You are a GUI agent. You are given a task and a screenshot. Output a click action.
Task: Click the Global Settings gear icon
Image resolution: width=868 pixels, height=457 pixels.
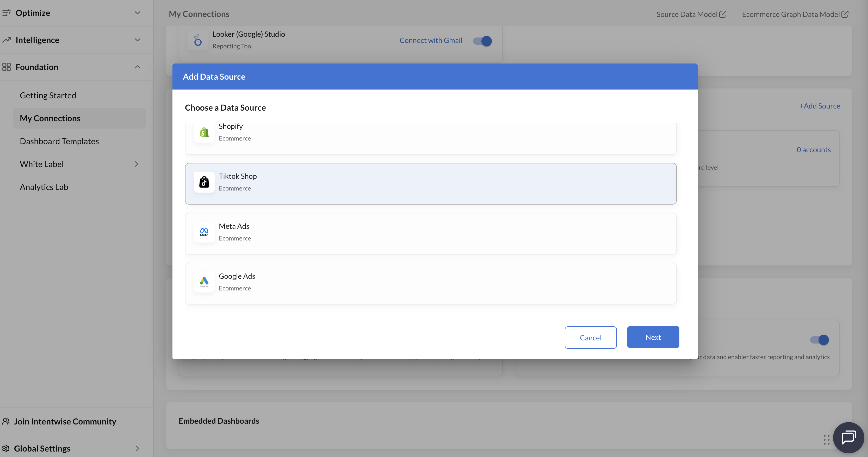(6, 448)
